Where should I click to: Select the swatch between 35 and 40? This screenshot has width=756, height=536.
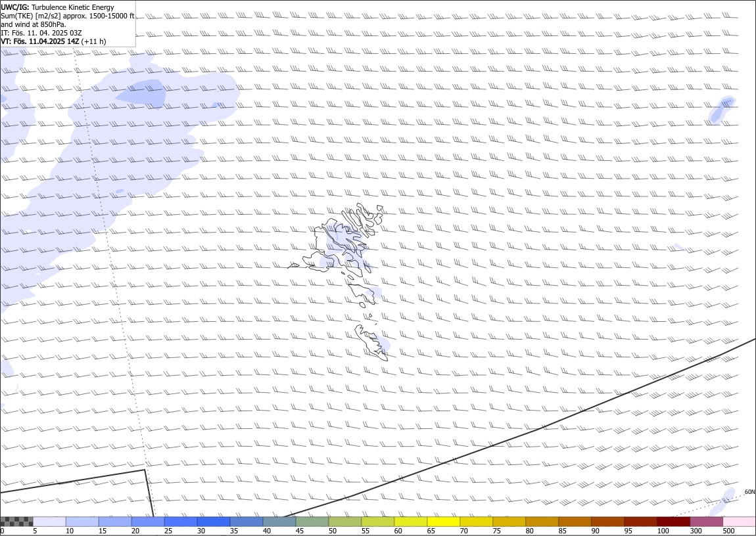point(247,522)
